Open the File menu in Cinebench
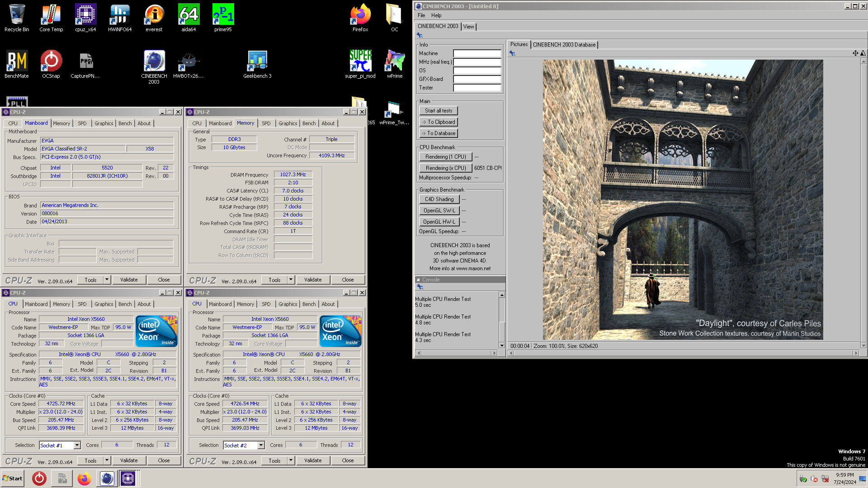 (x=421, y=15)
